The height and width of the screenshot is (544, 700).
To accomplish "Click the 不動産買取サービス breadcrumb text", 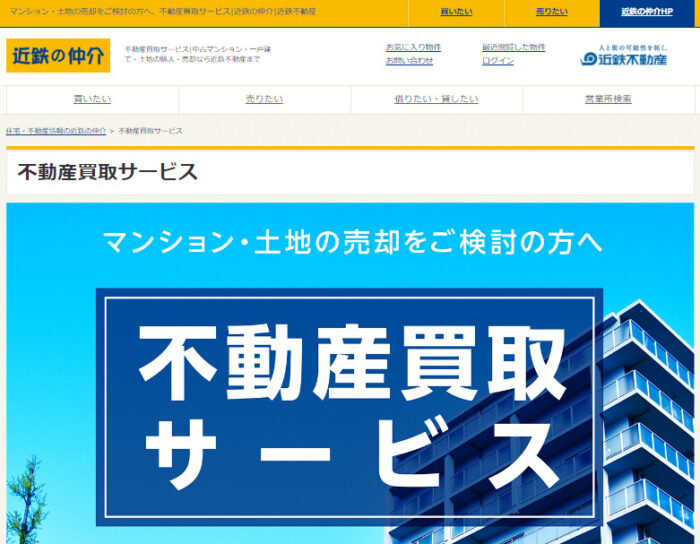I will pos(150,131).
